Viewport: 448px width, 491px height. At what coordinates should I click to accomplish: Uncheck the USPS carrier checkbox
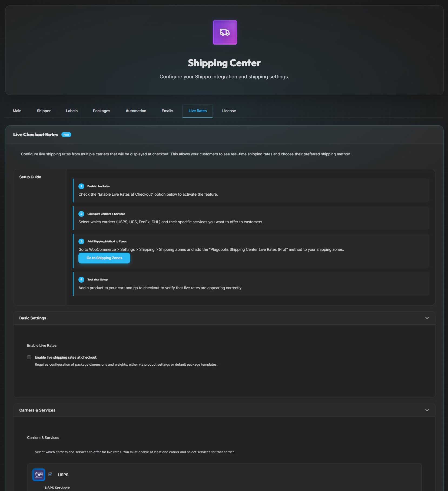click(x=50, y=474)
